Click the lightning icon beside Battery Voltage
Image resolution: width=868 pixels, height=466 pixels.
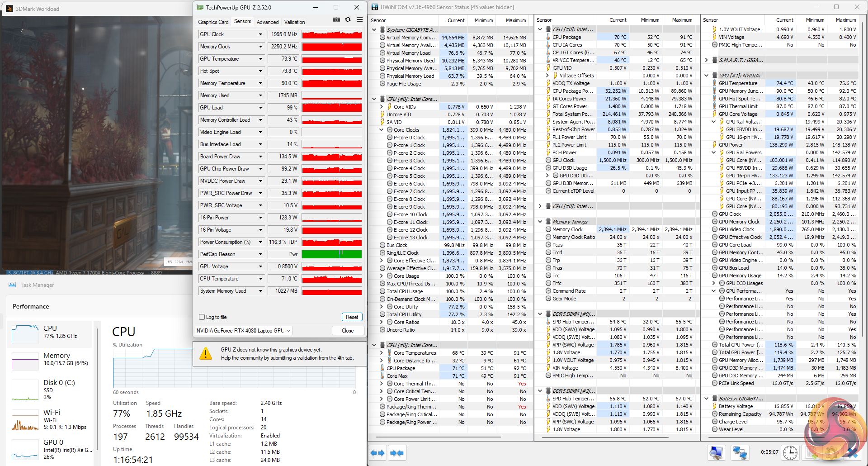(x=715, y=406)
